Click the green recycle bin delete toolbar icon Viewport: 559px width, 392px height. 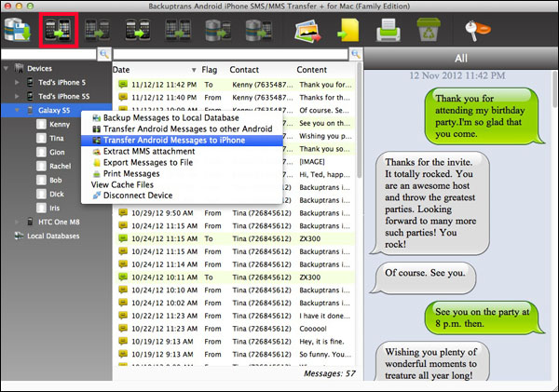(x=429, y=30)
